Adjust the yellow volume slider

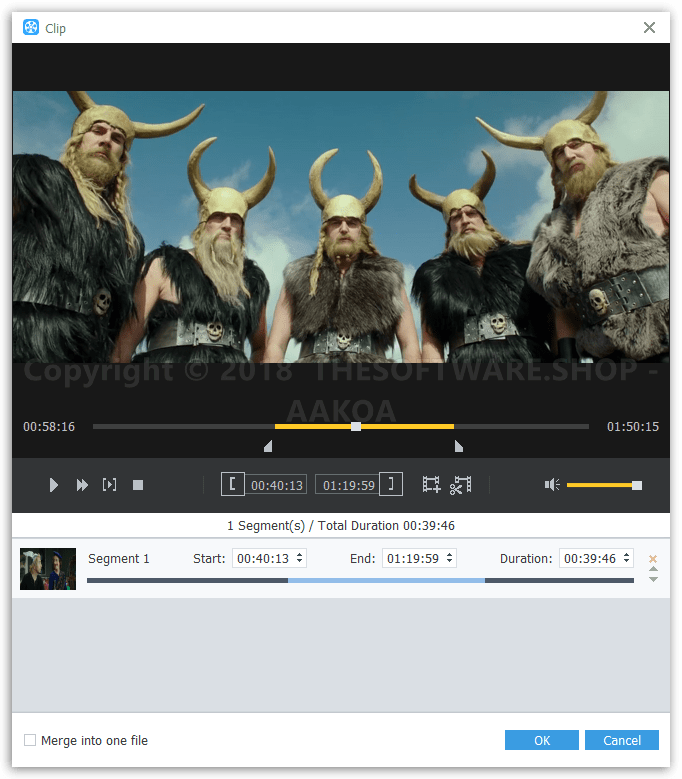point(604,485)
